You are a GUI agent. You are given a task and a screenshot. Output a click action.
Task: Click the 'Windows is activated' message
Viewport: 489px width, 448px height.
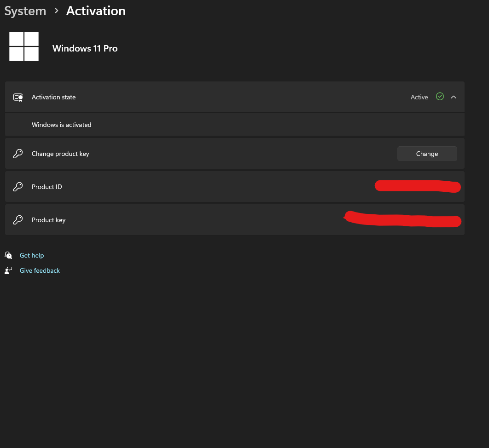(x=61, y=125)
